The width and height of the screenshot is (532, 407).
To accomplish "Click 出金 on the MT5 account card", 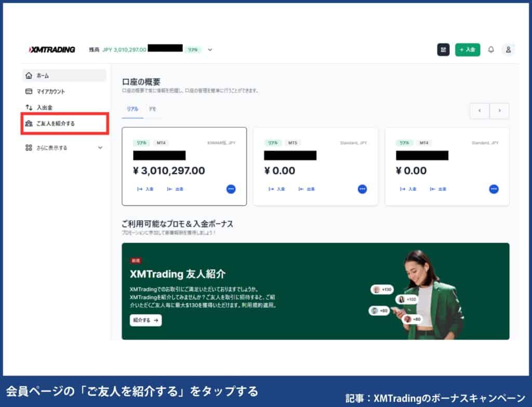I will (x=307, y=189).
